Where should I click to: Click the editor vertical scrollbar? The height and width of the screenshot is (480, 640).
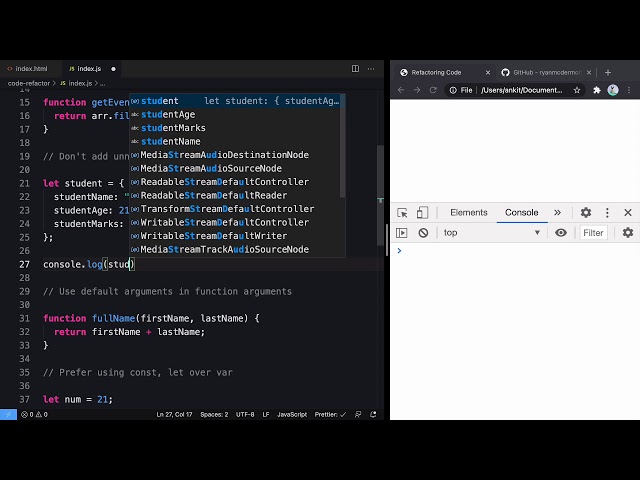(380, 196)
